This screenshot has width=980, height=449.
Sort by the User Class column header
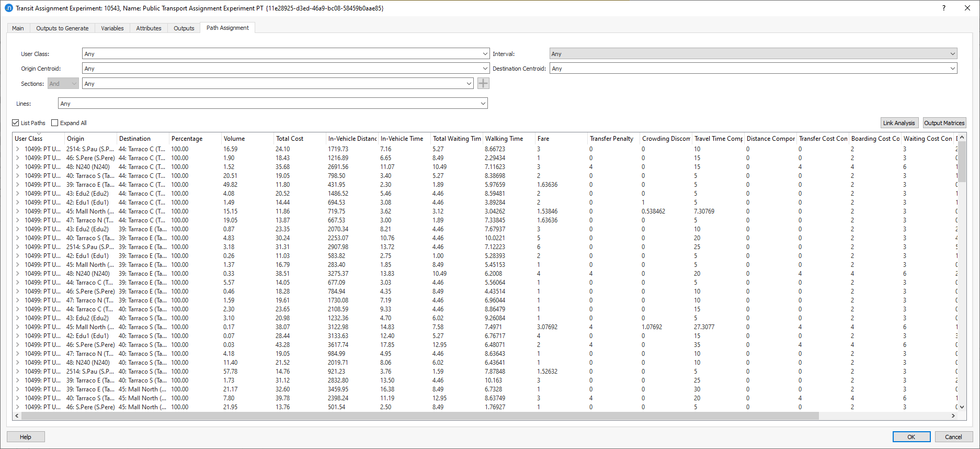coord(39,139)
